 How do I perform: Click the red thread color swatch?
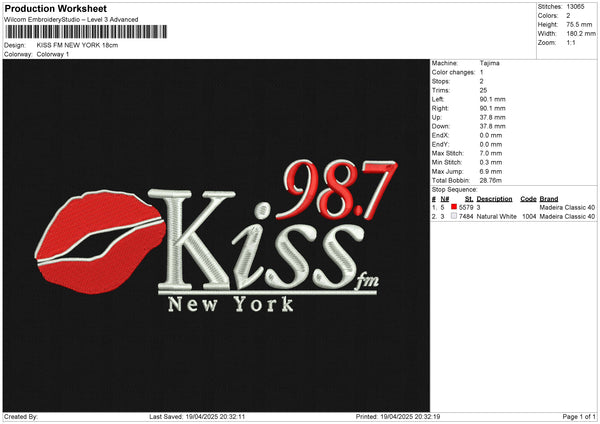click(x=454, y=207)
